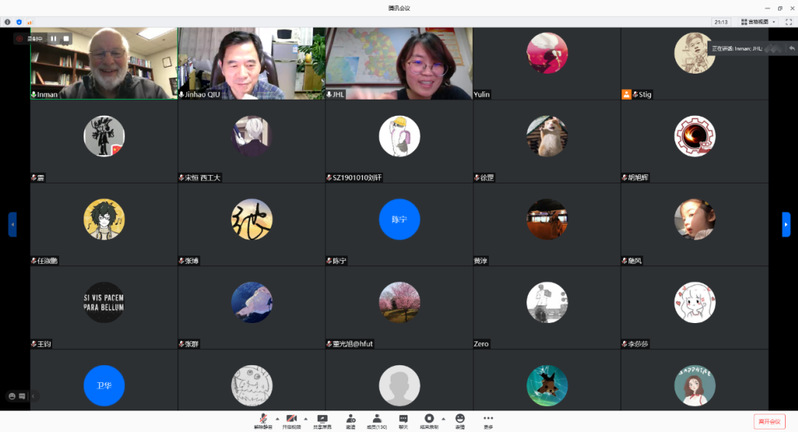
Task: Go to next page of participants
Action: click(786, 224)
